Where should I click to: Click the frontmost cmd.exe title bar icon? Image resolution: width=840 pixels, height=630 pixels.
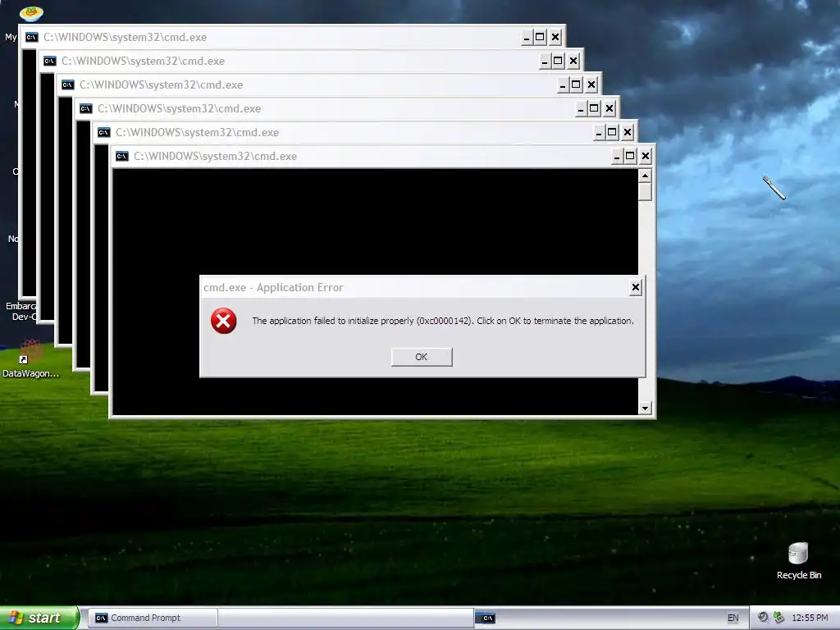(122, 157)
